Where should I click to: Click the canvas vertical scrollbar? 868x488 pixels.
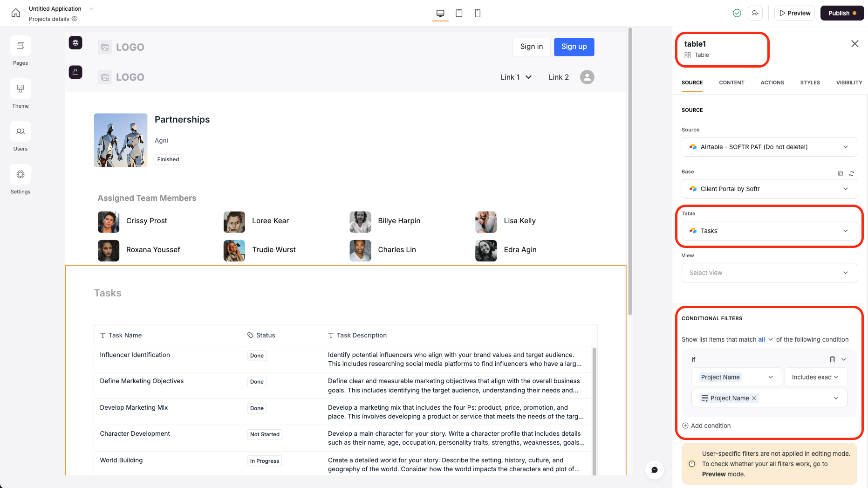click(x=630, y=171)
